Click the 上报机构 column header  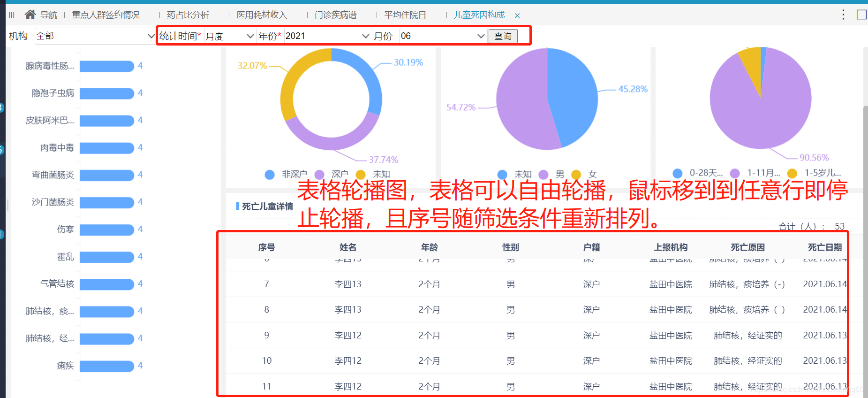[671, 247]
